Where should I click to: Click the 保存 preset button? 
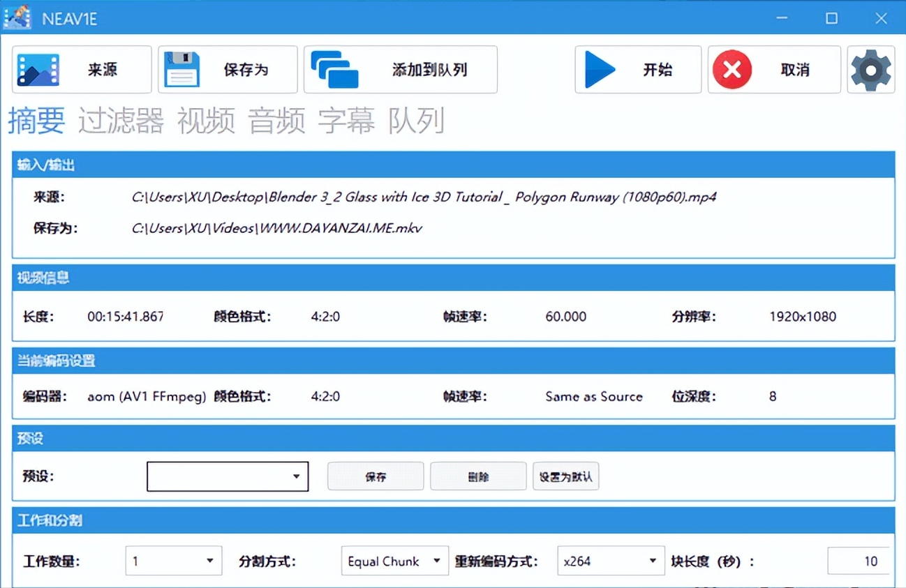[x=376, y=476]
